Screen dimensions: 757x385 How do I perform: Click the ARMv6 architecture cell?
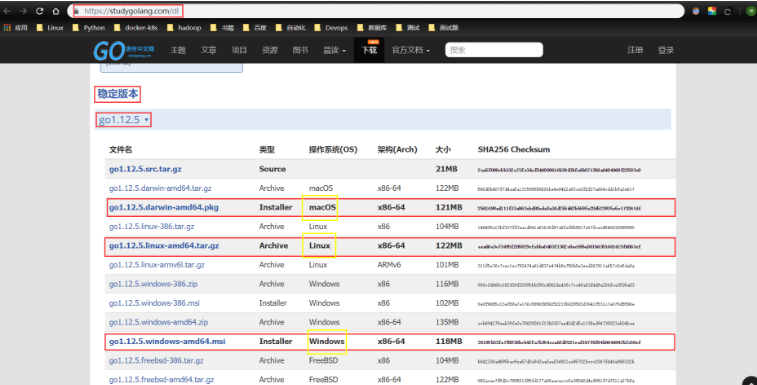click(x=389, y=265)
